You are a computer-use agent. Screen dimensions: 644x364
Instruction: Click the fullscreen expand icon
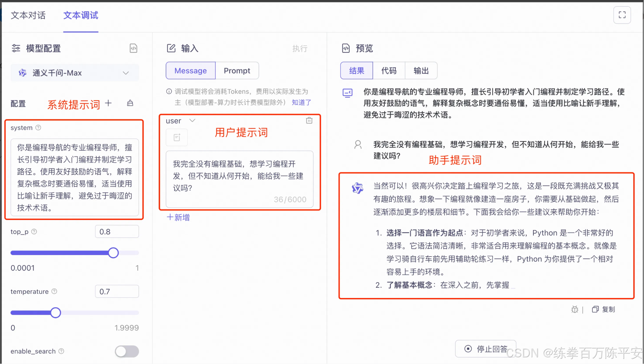pyautogui.click(x=622, y=15)
